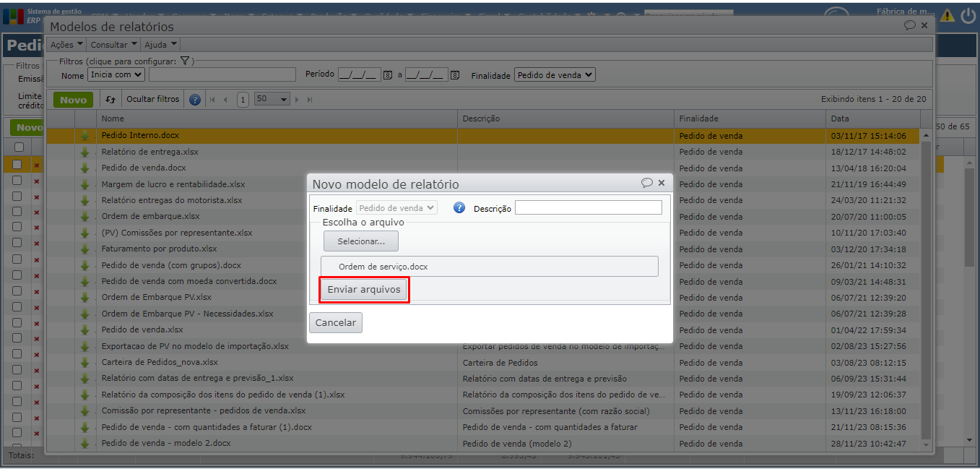Click the yellow warning alert icon

tap(948, 15)
